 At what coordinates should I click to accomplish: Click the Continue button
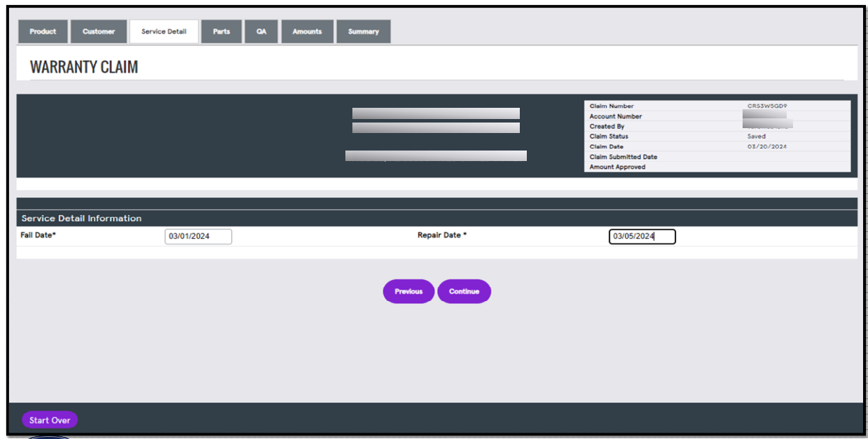(x=464, y=291)
